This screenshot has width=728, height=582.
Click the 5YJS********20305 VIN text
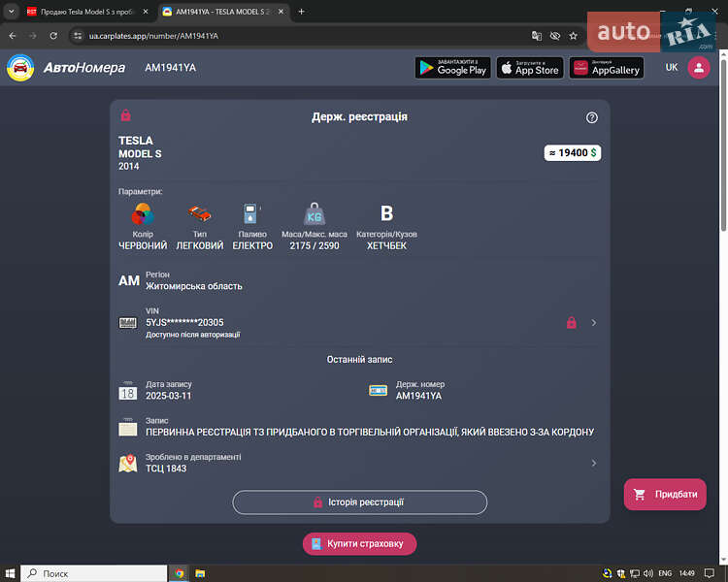pyautogui.click(x=184, y=323)
